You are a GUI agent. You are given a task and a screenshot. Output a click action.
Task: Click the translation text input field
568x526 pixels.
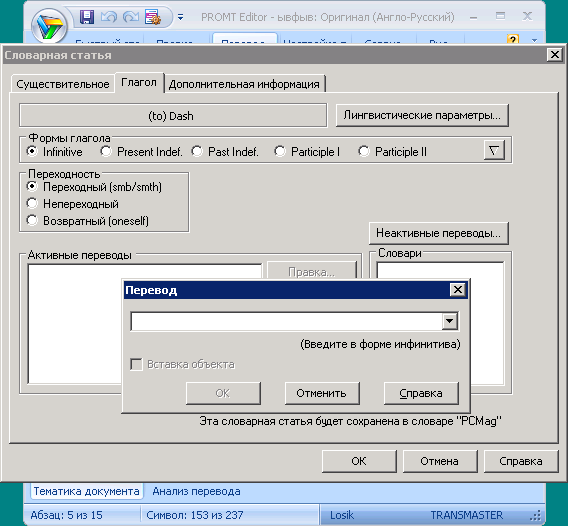(286, 321)
